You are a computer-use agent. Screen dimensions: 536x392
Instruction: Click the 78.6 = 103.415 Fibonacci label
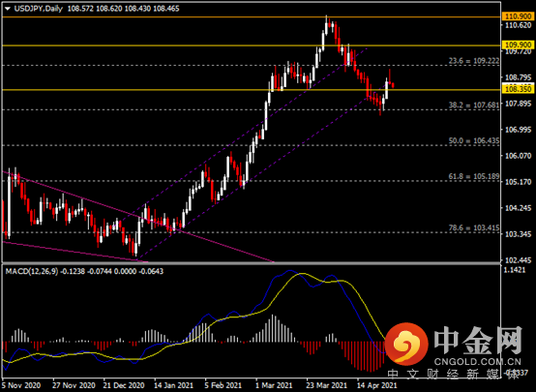pyautogui.click(x=474, y=227)
